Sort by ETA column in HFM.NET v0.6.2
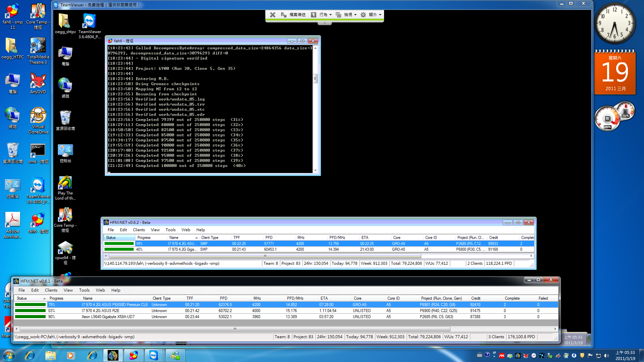Image resolution: width=644 pixels, height=362 pixels. click(374, 238)
